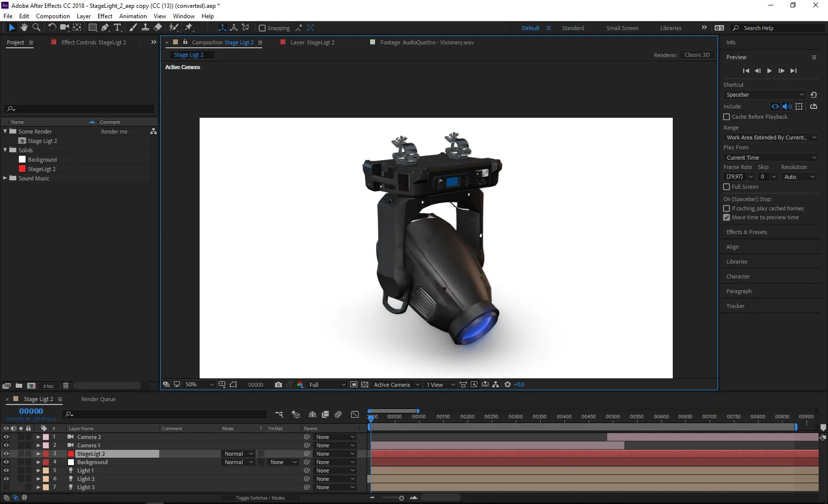Select the Puppet Pin tool
This screenshot has height=504, width=828.
pos(188,28)
